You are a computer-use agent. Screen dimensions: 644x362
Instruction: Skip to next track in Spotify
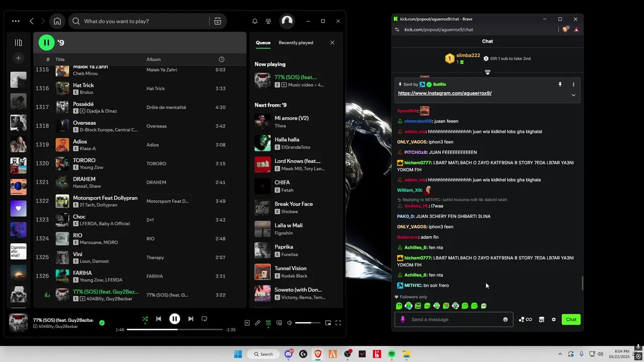(191, 319)
